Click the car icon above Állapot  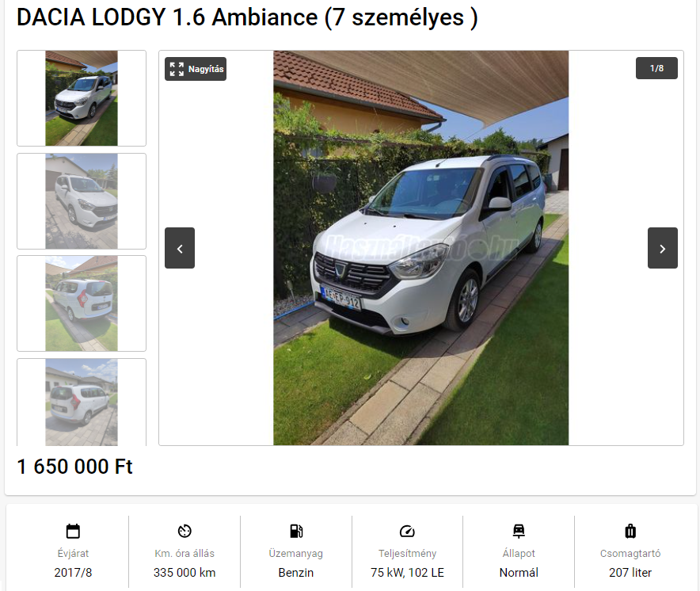pyautogui.click(x=519, y=531)
